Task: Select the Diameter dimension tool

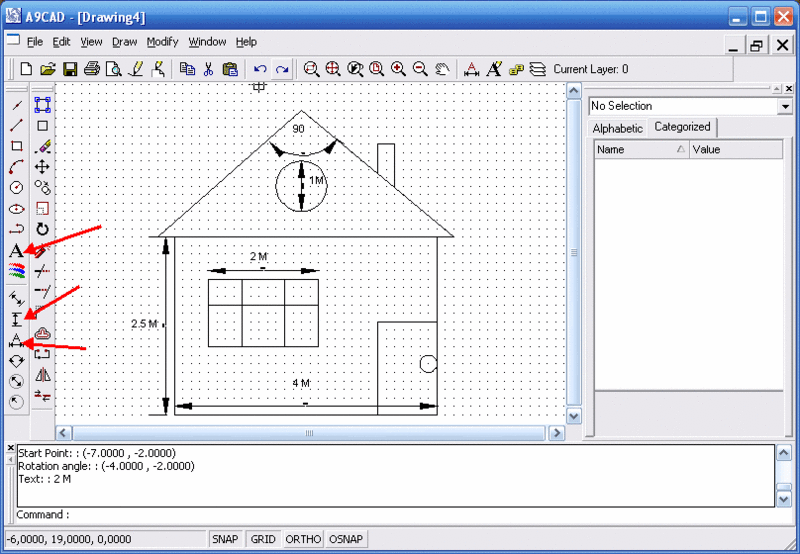Action: pos(16,381)
